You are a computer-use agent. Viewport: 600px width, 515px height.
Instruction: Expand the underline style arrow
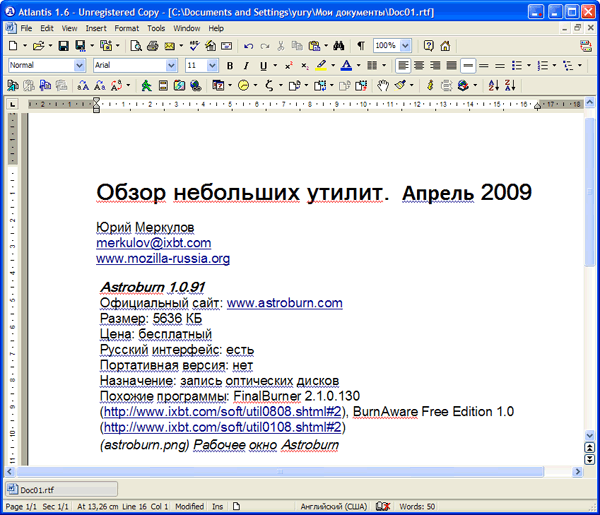pyautogui.click(x=275, y=65)
